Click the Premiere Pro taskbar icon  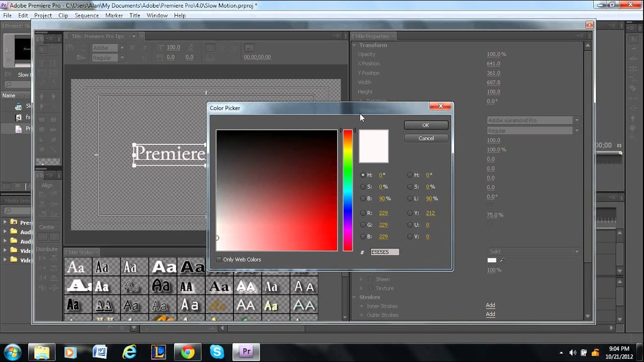[247, 352]
